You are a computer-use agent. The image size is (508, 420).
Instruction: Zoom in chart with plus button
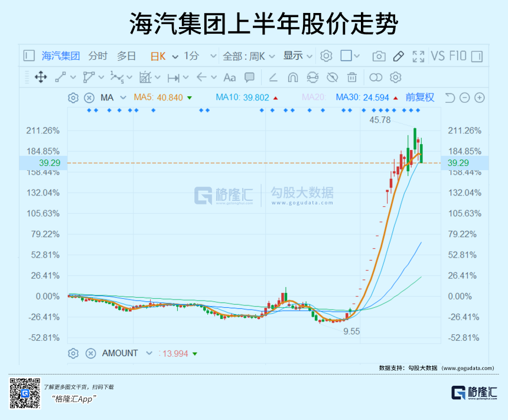coord(480,97)
